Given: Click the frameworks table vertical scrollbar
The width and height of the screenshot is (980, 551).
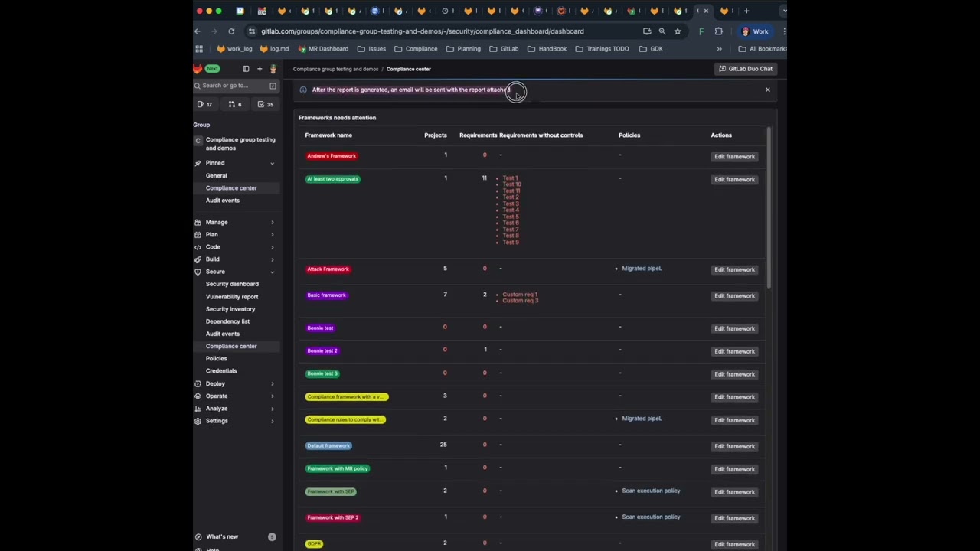Looking at the screenshot, I should tap(768, 208).
